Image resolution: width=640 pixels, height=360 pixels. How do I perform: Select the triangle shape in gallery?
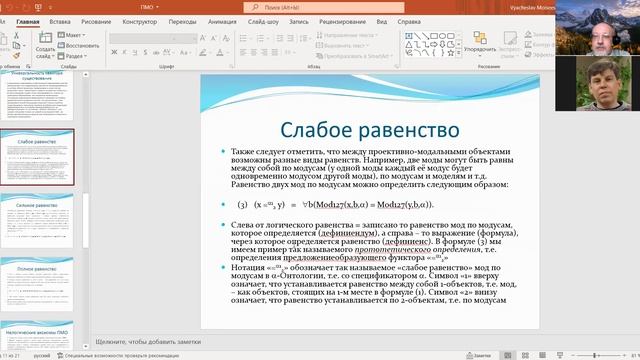pos(409,44)
